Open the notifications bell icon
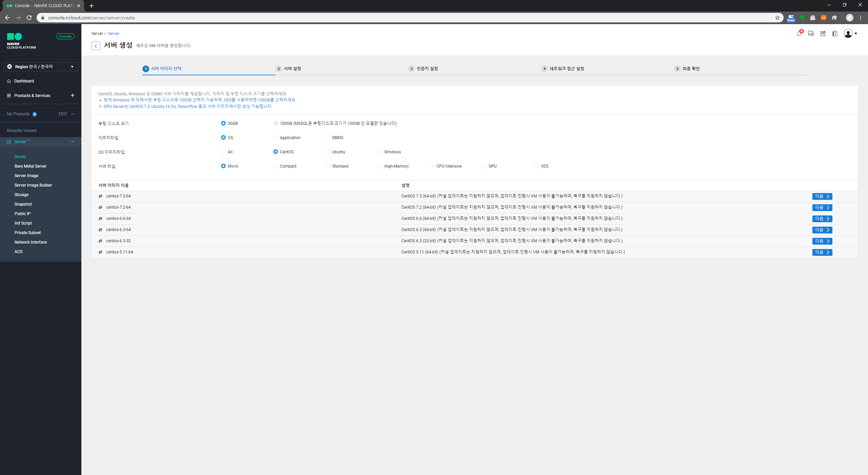This screenshot has width=868, height=475. tap(799, 34)
